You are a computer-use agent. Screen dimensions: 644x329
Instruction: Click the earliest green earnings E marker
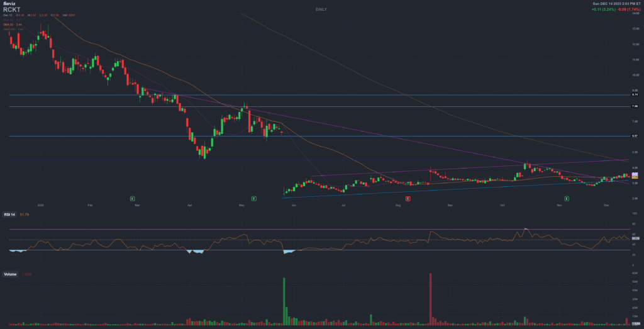click(x=133, y=198)
